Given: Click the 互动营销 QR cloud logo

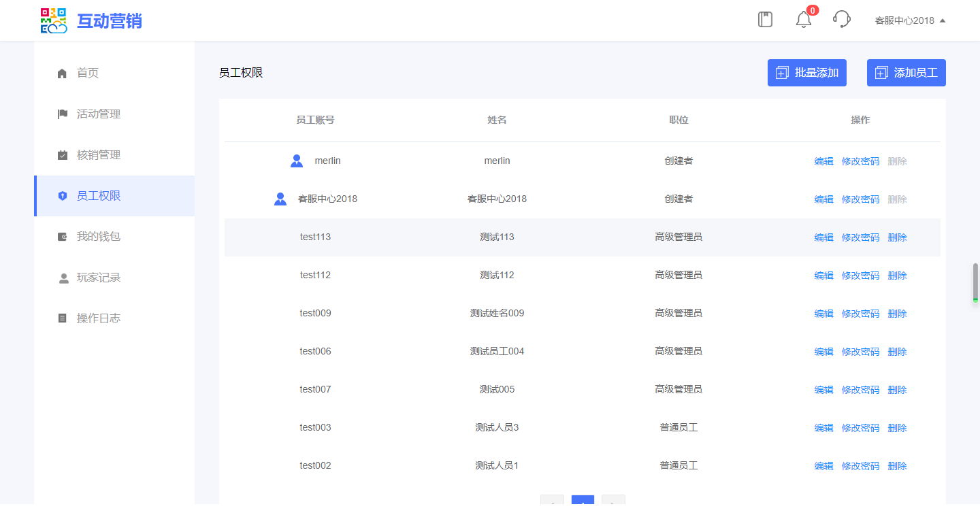Looking at the screenshot, I should (54, 20).
